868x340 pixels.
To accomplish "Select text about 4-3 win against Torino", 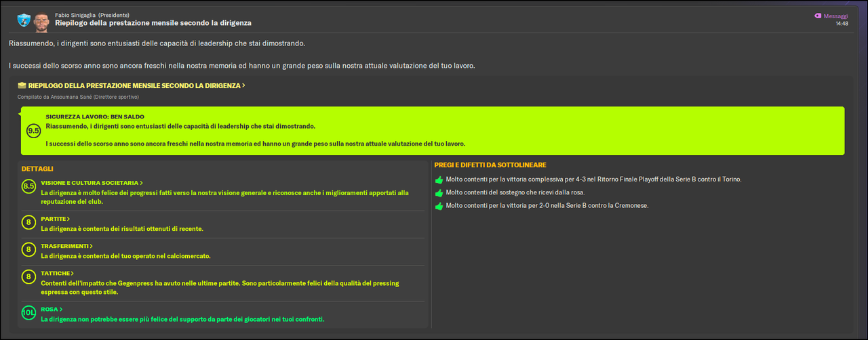I will click(594, 179).
